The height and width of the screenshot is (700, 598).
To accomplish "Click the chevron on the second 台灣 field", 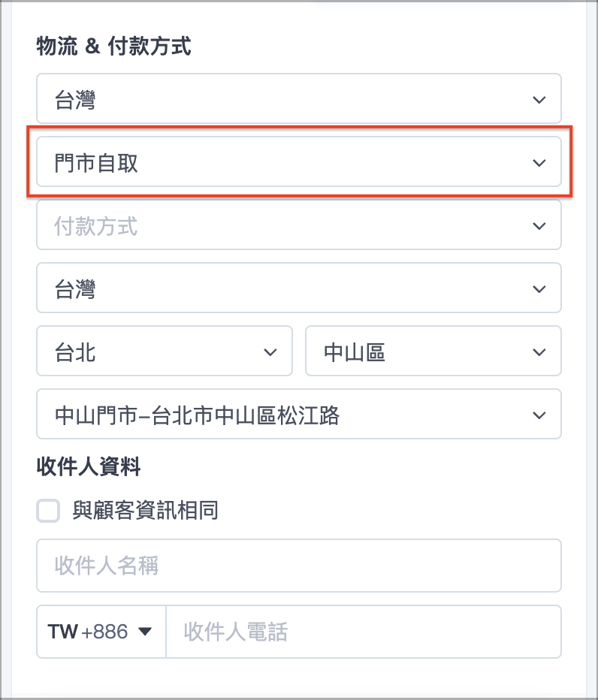I will (539, 288).
